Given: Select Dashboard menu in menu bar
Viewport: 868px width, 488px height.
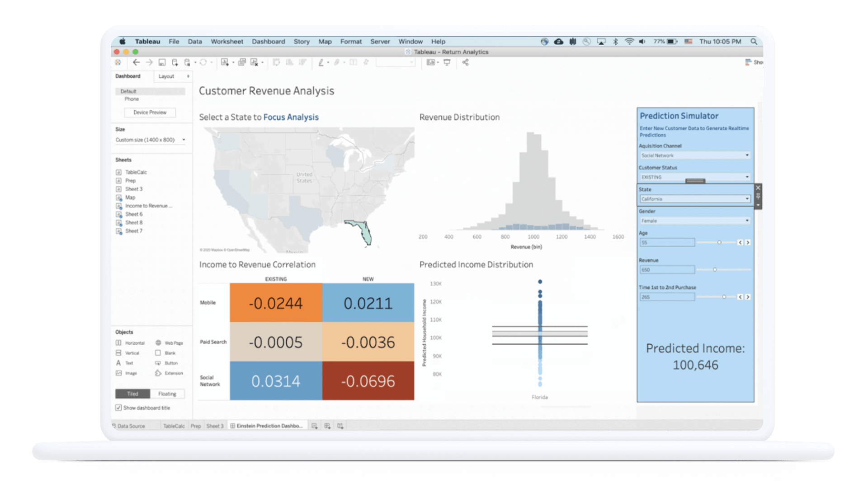Looking at the screenshot, I should (x=267, y=41).
